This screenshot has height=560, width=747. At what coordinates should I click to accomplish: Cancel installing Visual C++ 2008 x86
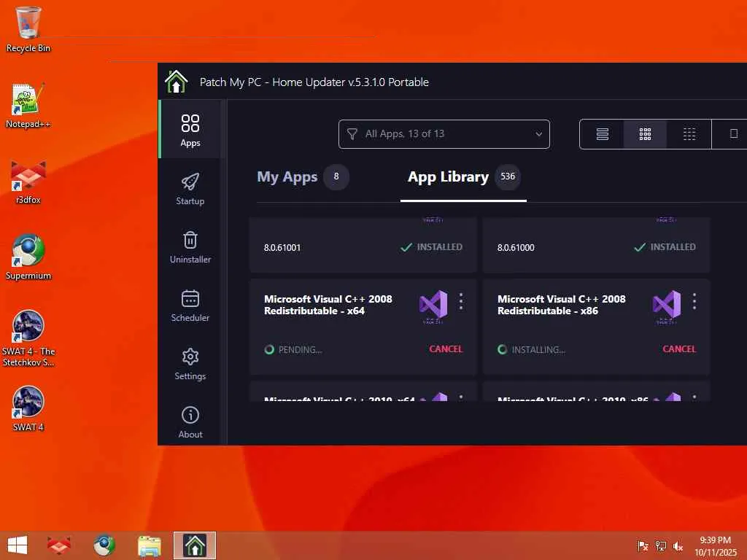679,349
